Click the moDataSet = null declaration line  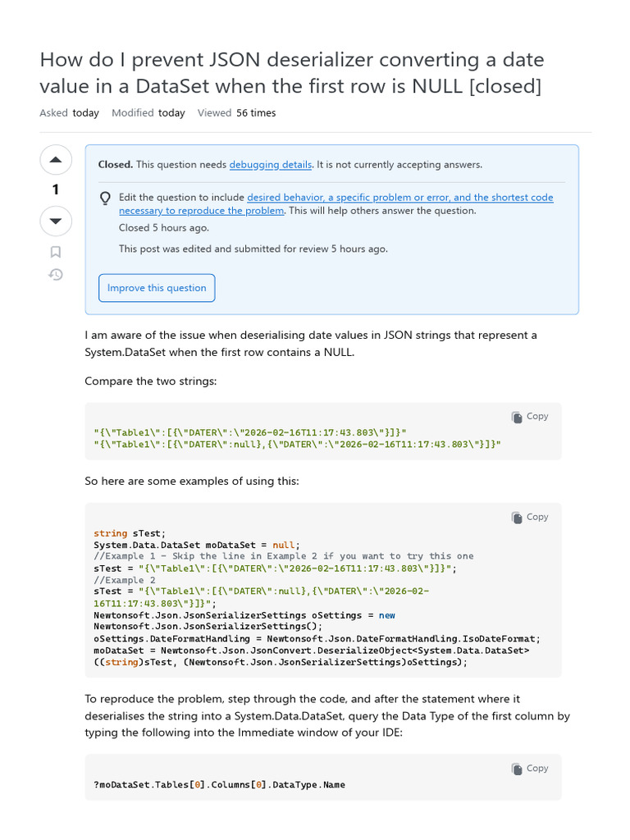pyautogui.click(x=197, y=545)
